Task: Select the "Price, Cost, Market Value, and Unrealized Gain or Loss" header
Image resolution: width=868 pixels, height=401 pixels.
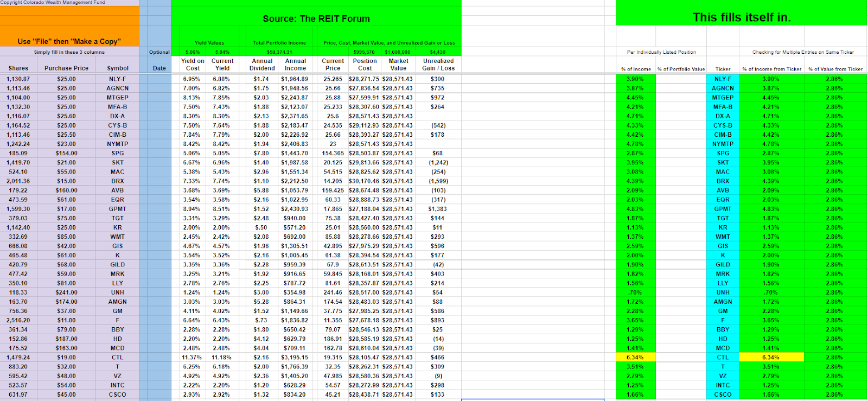Action: point(390,43)
